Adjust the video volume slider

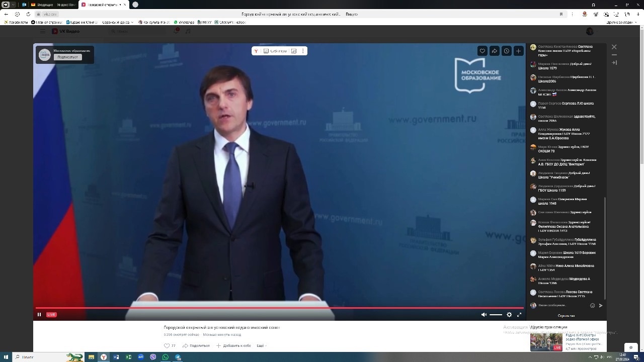(496, 315)
